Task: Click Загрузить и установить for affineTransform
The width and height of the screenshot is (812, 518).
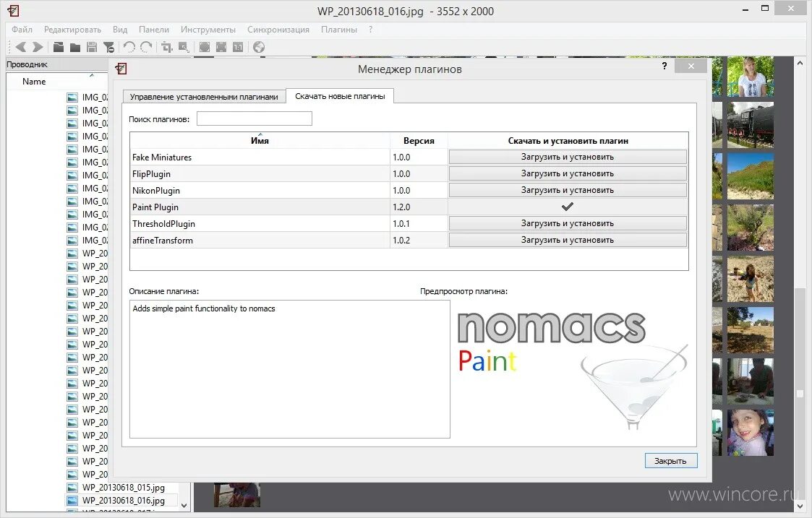Action: tap(568, 240)
